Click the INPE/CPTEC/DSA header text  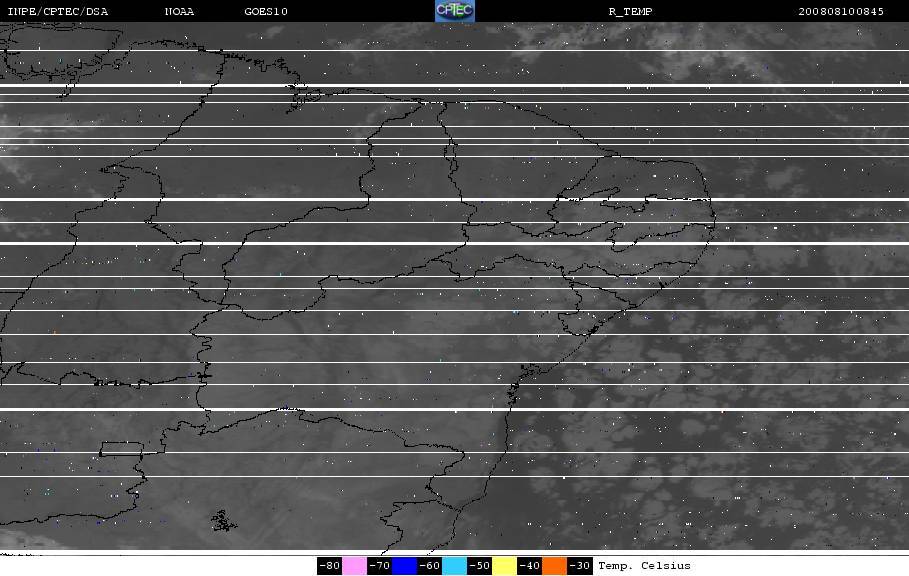[57, 12]
